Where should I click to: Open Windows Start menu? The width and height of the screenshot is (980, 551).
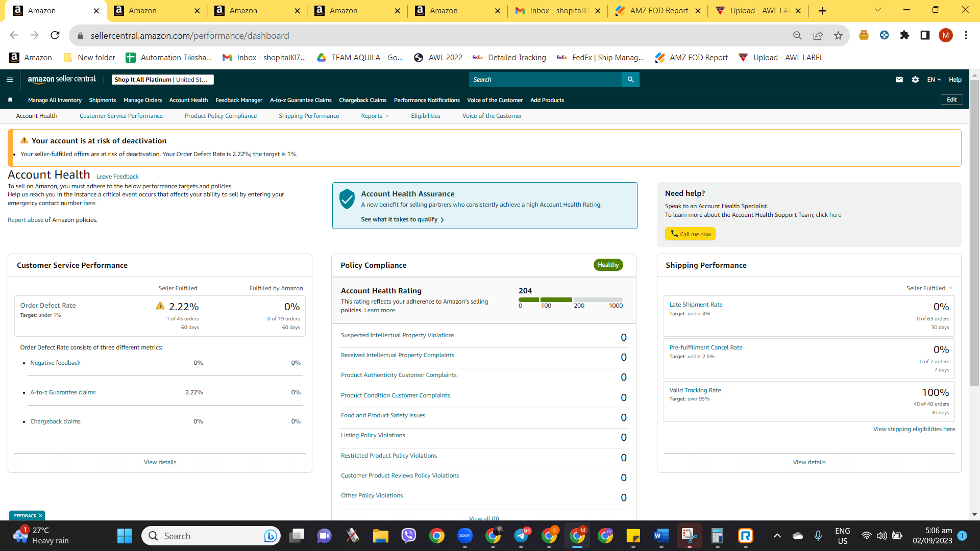click(x=125, y=536)
